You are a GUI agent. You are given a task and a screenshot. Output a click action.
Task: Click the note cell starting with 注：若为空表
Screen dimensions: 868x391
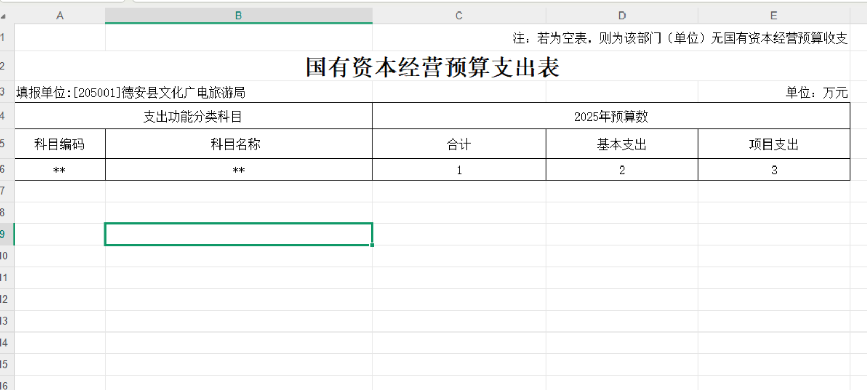tap(679, 38)
